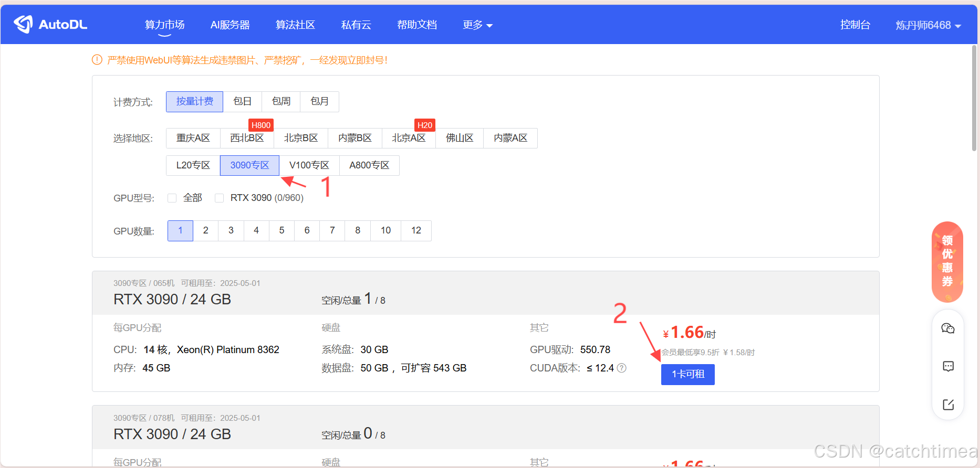Image resolution: width=980 pixels, height=468 pixels.
Task: Select the 3090专区 region
Action: 249,165
